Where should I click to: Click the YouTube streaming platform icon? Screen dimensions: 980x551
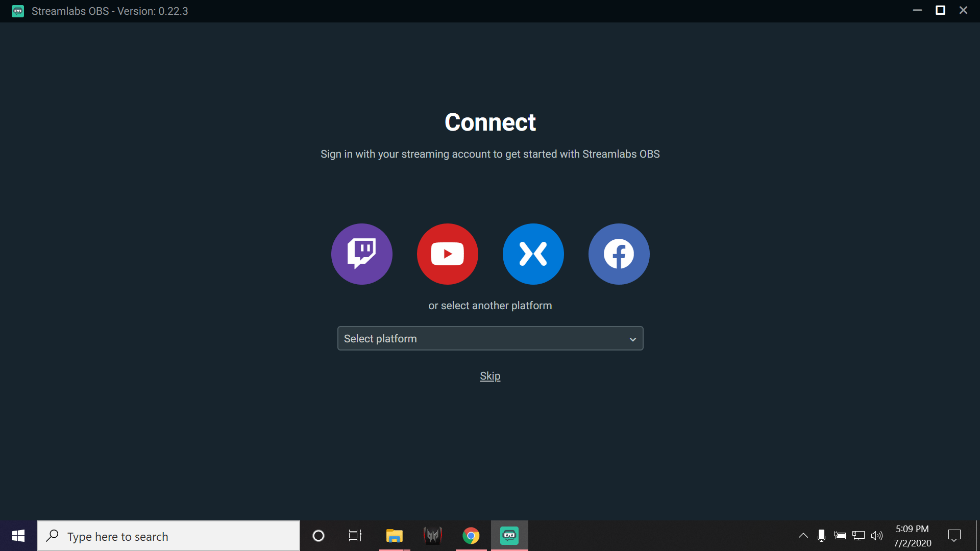(x=447, y=254)
